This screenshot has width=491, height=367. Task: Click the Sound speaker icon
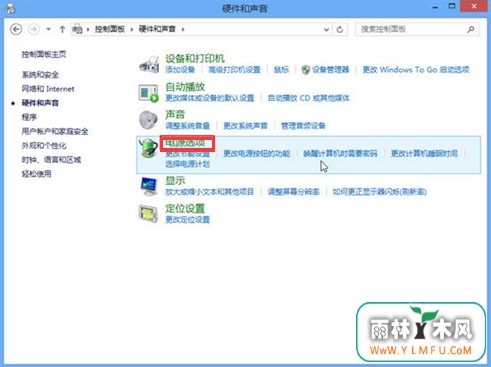(x=148, y=120)
